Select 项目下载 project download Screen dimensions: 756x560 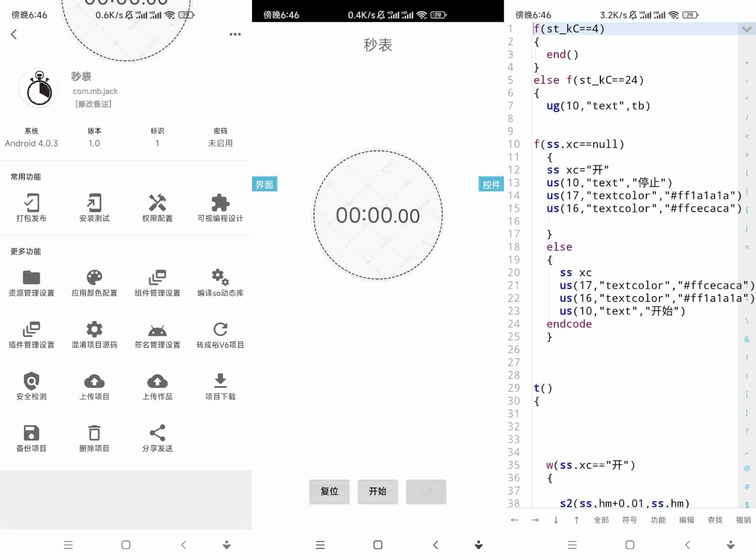(x=220, y=387)
